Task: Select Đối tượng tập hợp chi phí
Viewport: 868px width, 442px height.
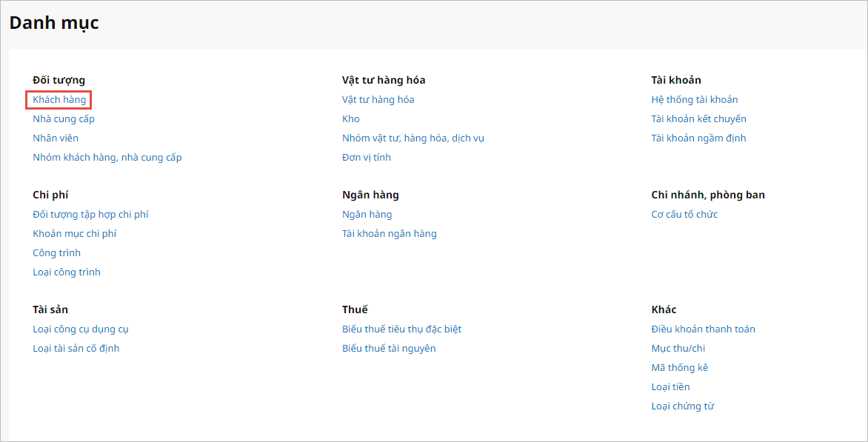Action: 90,214
